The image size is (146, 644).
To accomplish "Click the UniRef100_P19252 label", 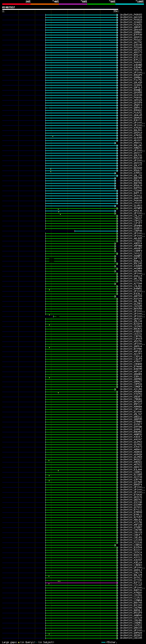I will pos(131,113).
